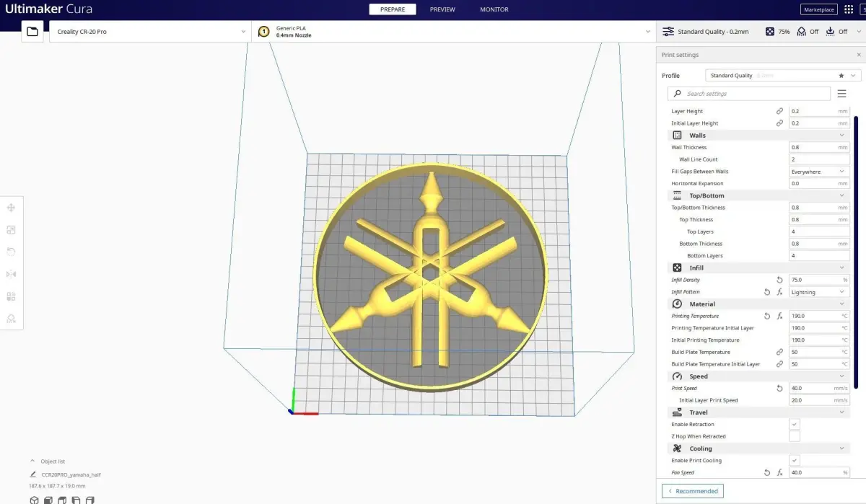Click the left side view cube icon
Image resolution: width=866 pixels, height=504 pixels.
(76, 500)
